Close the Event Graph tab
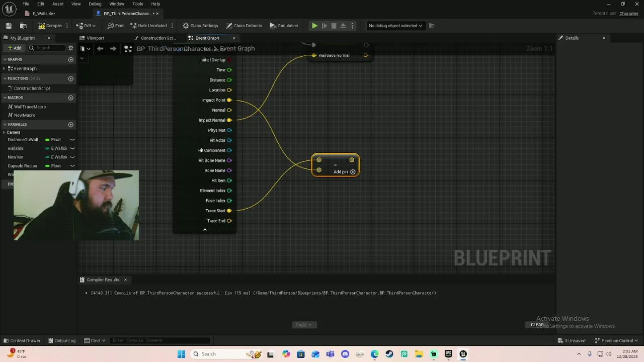Viewport: 644px width, 362px height. (x=234, y=38)
